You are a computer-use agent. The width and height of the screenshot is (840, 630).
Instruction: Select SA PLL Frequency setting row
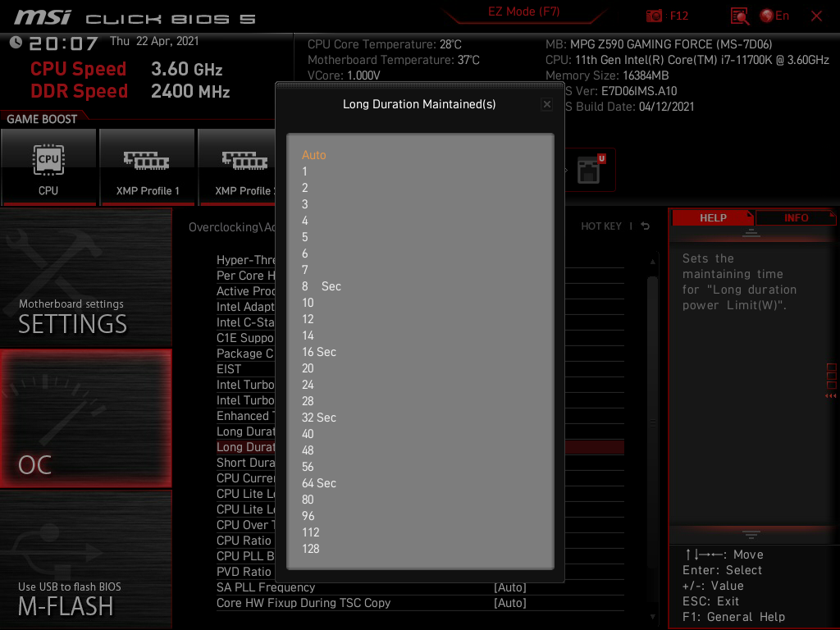(420, 587)
